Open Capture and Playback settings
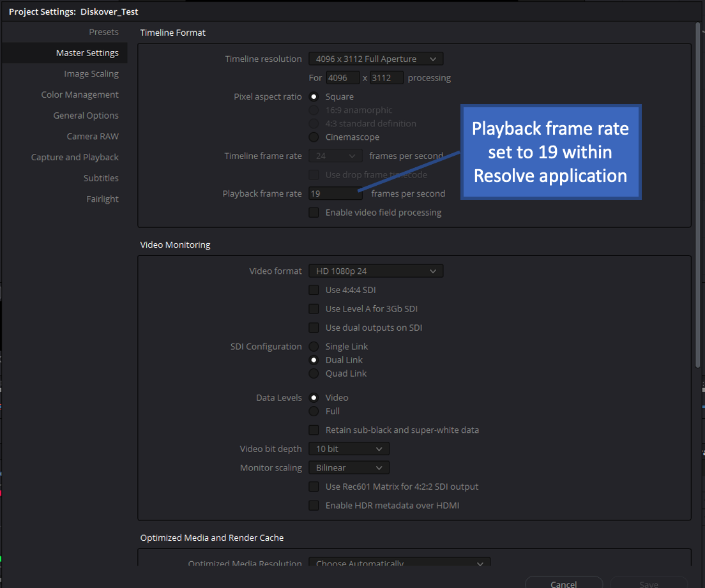The image size is (705, 588). coord(75,157)
